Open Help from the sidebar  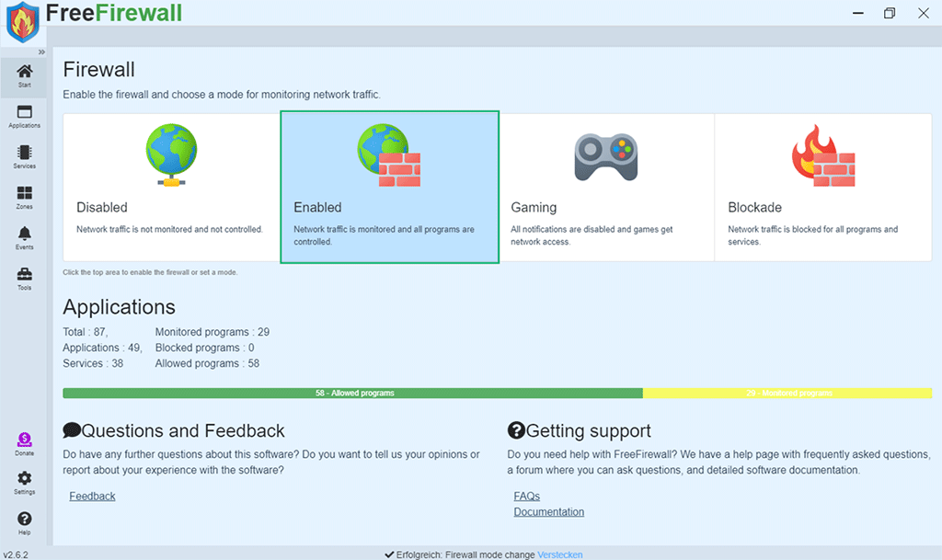coord(24,520)
